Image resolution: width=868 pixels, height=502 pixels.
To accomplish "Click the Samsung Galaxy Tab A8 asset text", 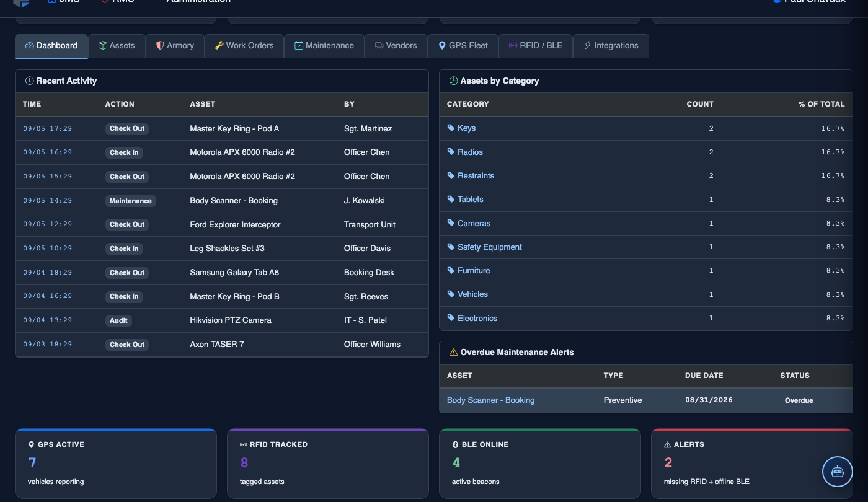I will click(x=234, y=273).
